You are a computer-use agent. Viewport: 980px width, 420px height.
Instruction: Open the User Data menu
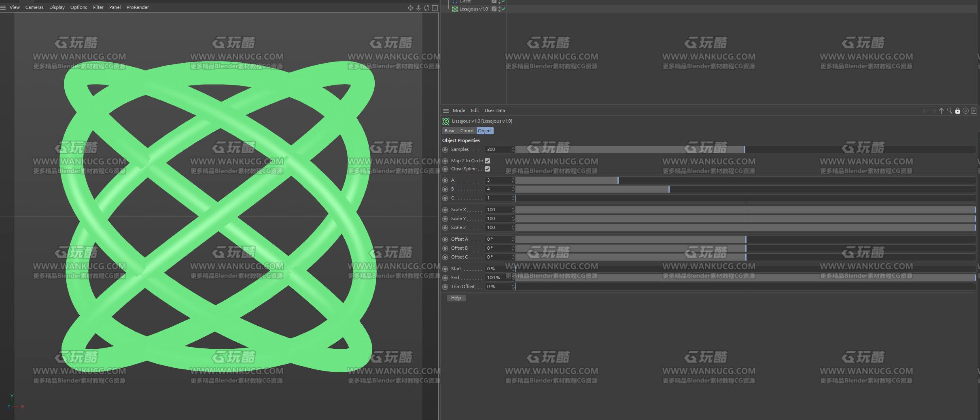pyautogui.click(x=495, y=110)
